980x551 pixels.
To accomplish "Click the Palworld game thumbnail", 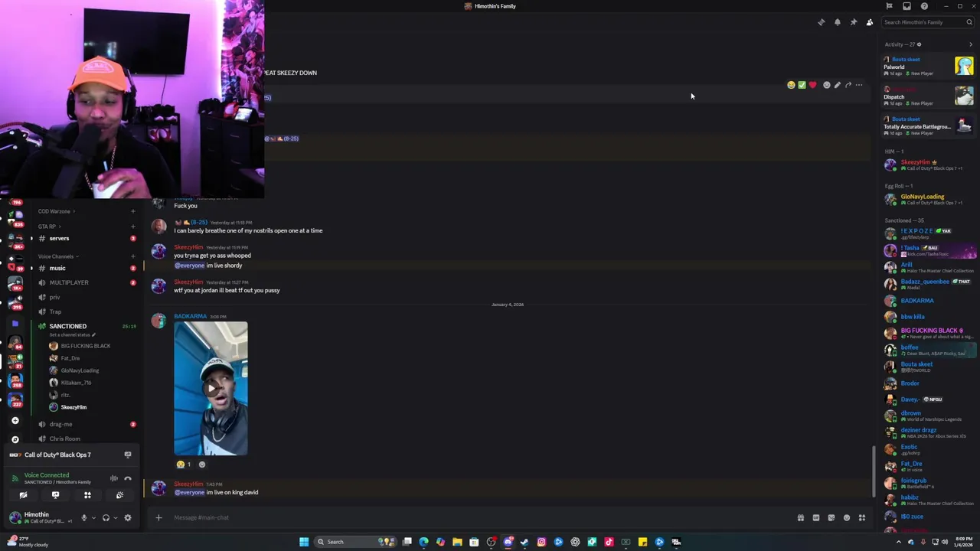I will coord(964,66).
